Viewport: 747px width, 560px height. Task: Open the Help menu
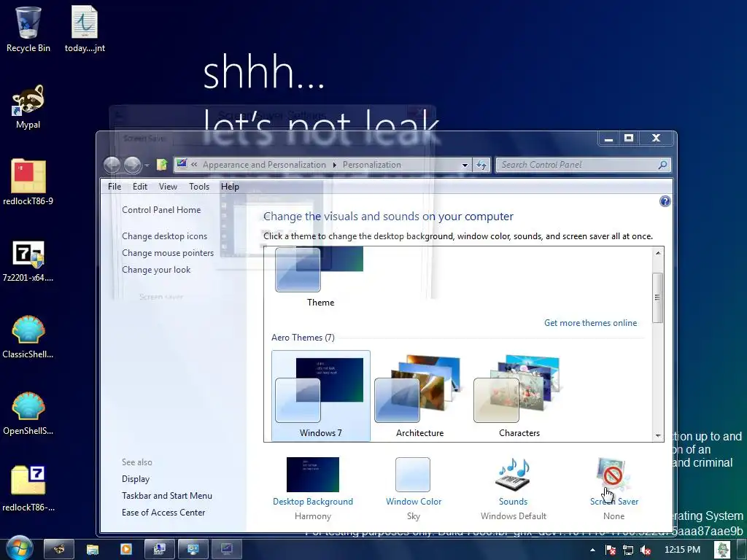click(230, 187)
